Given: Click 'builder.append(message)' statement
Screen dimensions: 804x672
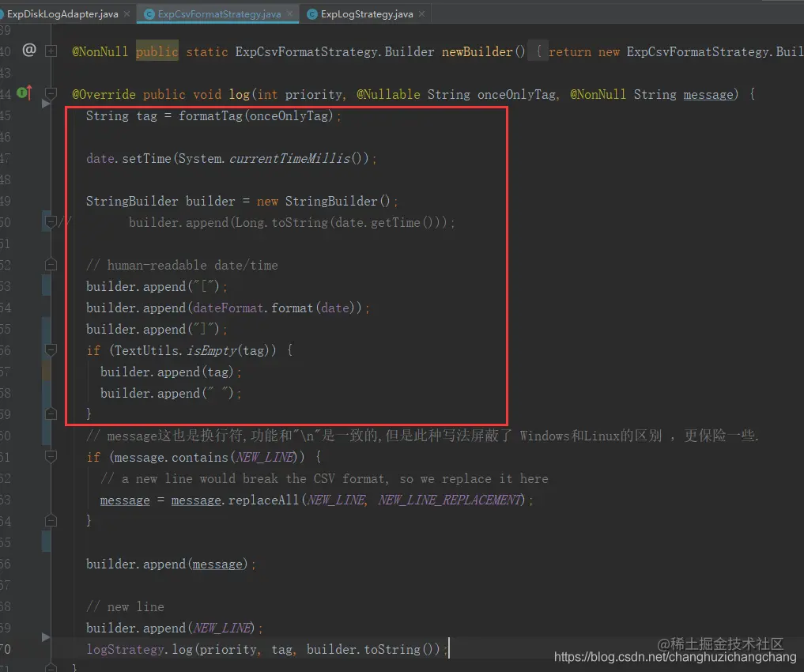Looking at the screenshot, I should 171,564.
